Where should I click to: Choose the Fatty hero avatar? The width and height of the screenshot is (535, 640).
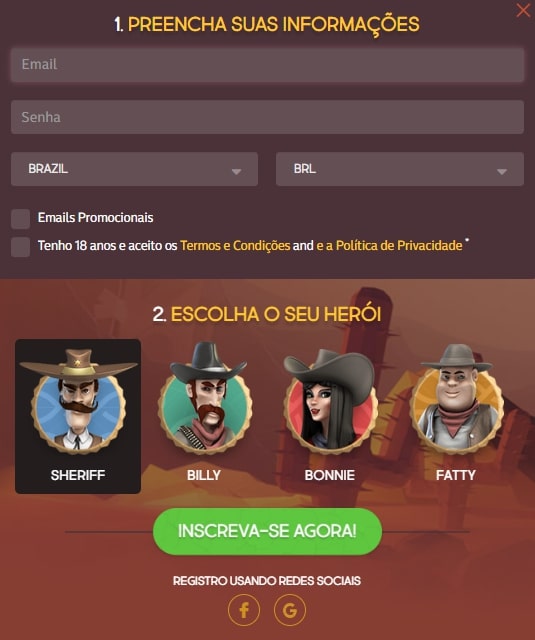pos(457,398)
